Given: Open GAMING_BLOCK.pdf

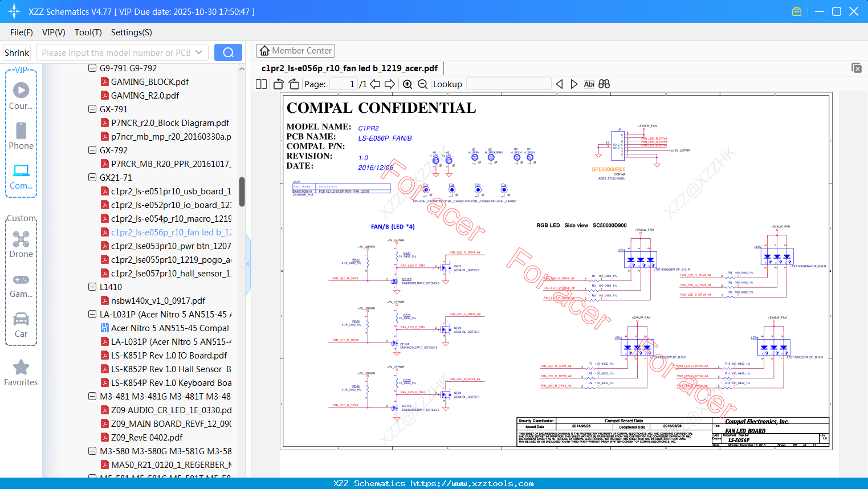Looking at the screenshot, I should (144, 81).
